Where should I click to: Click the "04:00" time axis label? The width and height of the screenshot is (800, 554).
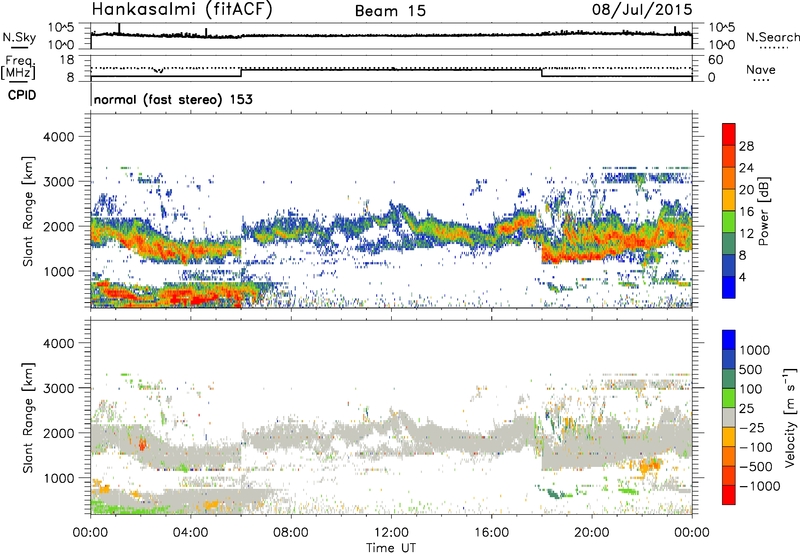point(191,533)
